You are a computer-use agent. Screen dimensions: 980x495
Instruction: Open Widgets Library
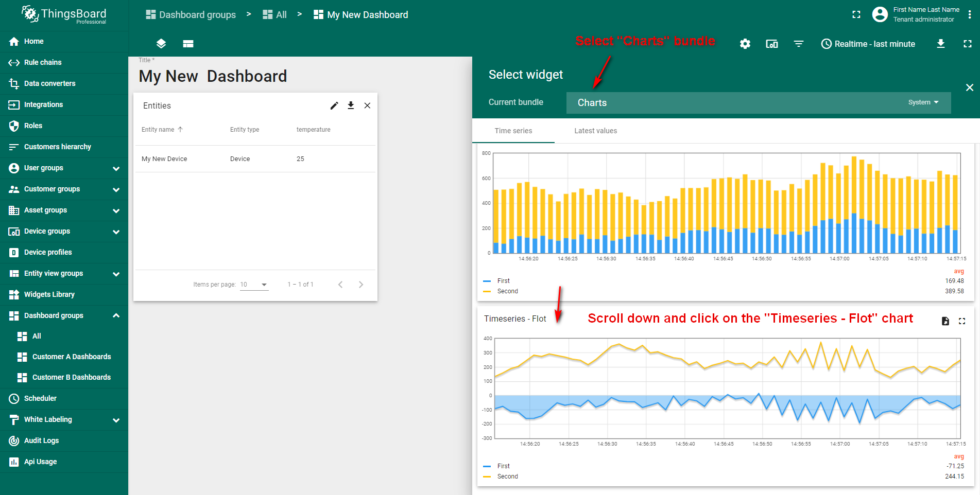[x=64, y=294]
